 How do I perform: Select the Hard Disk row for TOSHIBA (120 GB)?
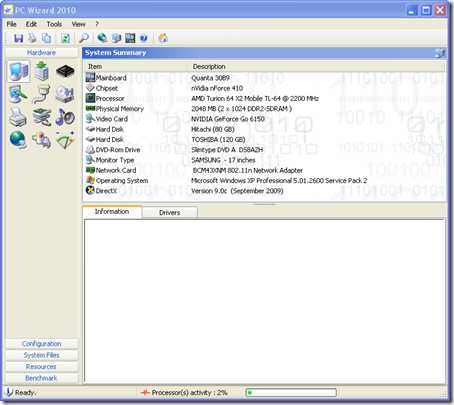[264, 139]
